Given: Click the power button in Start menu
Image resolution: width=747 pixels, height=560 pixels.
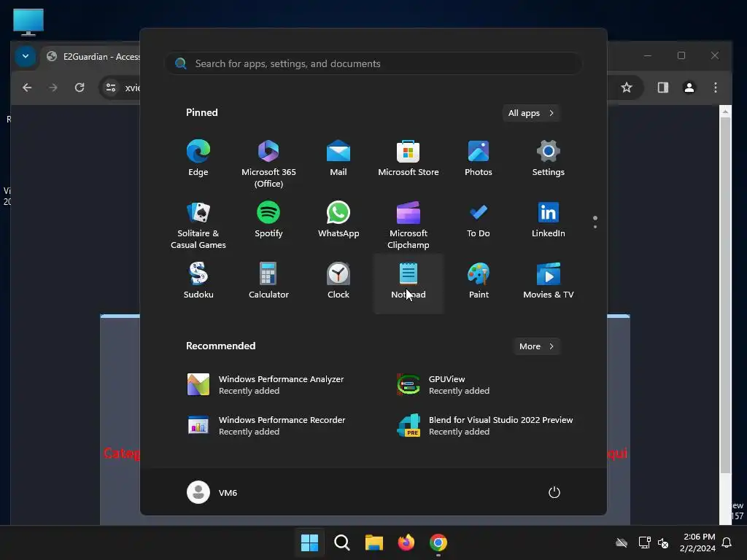Looking at the screenshot, I should click(554, 492).
